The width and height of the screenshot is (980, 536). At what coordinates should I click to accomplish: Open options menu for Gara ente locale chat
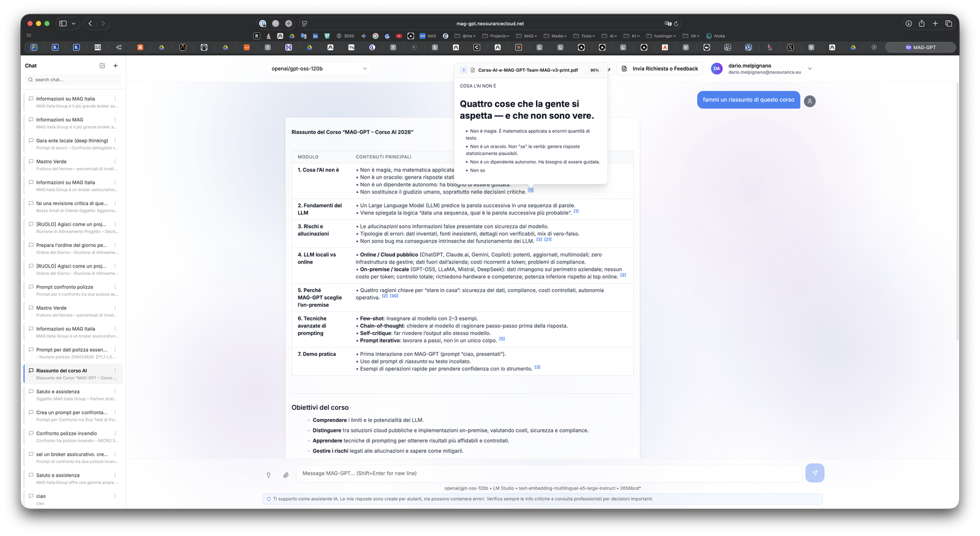pyautogui.click(x=115, y=140)
